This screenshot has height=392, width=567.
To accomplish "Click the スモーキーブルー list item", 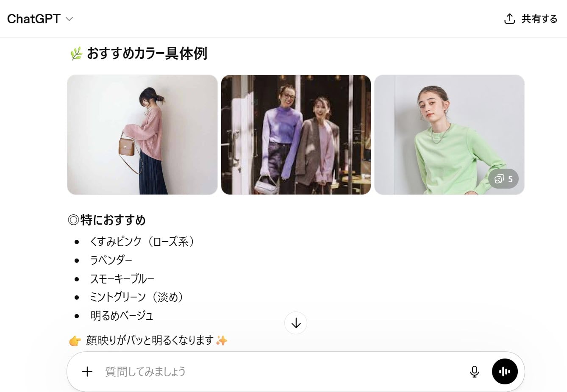I will [122, 278].
